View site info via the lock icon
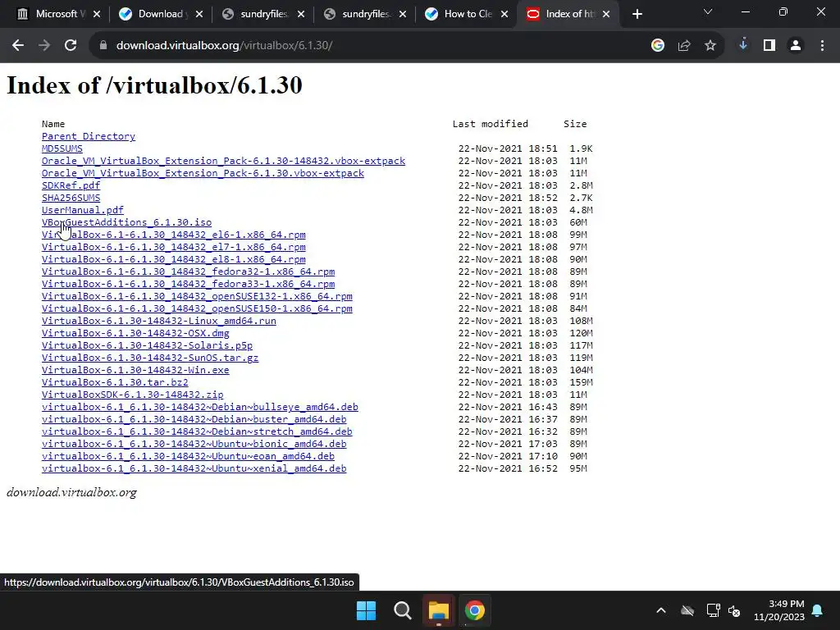This screenshot has width=840, height=630. coord(103,46)
